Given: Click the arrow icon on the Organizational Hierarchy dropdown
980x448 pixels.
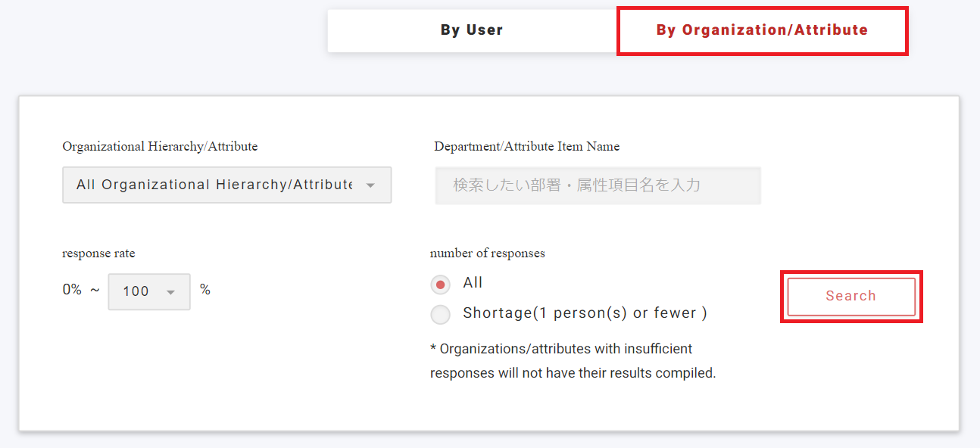Looking at the screenshot, I should point(370,185).
